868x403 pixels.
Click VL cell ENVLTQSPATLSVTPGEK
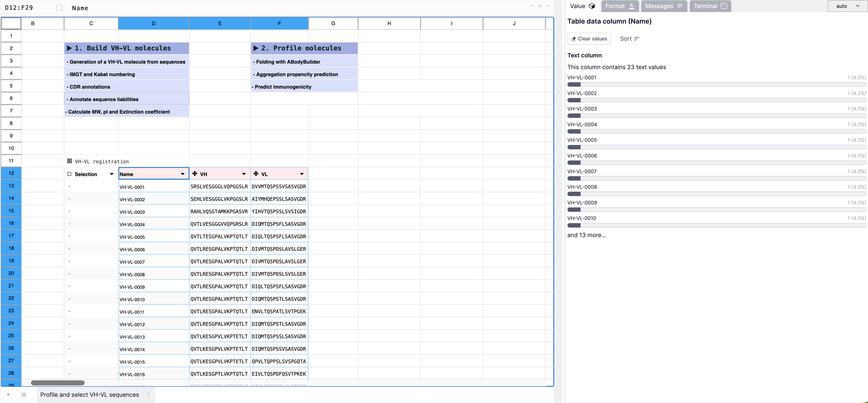pos(279,311)
